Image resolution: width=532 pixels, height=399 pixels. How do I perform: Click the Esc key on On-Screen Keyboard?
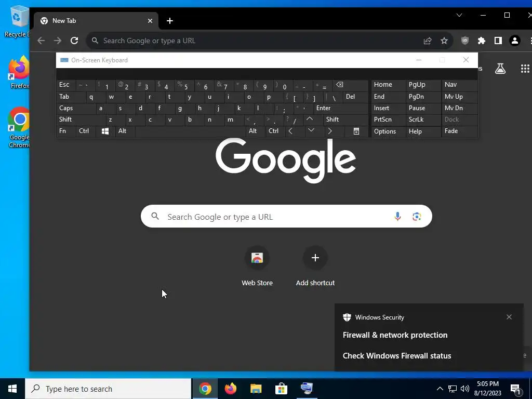pos(66,85)
